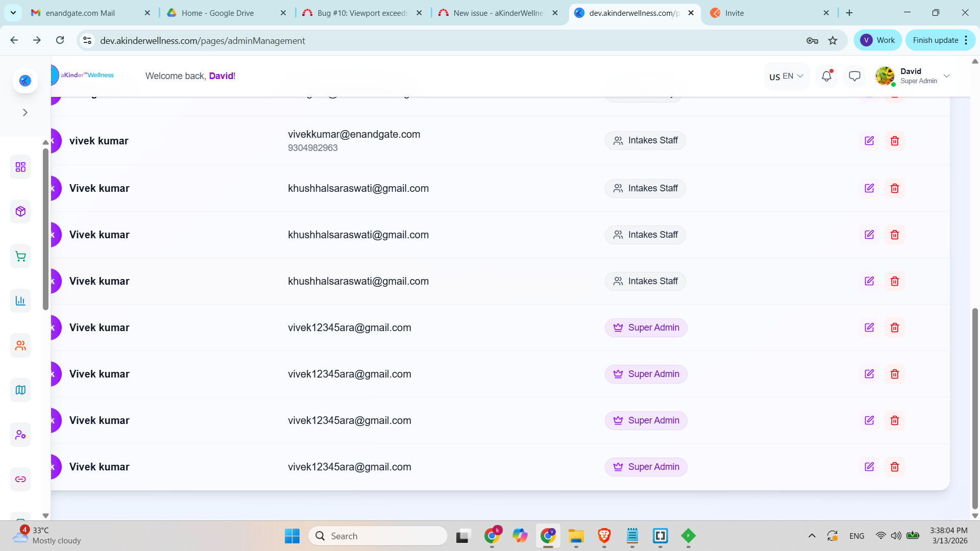The height and width of the screenshot is (551, 980).
Task: Open the shopping cart sidebar icon
Action: (20, 256)
